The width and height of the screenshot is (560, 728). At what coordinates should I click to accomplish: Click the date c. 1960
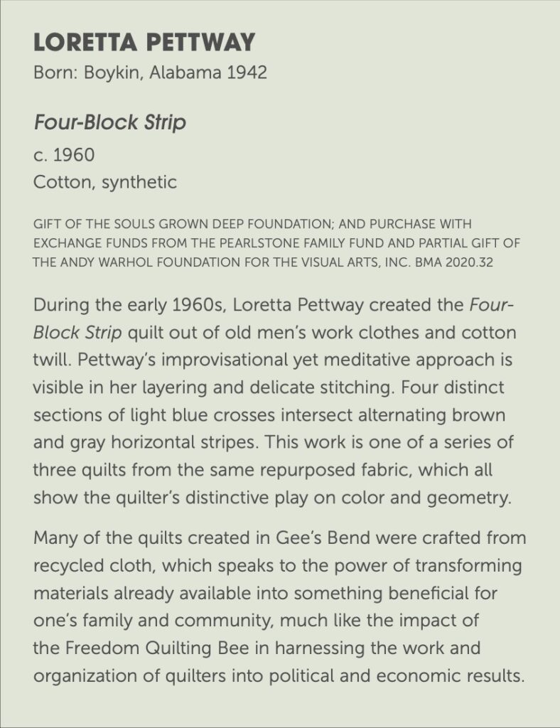pyautogui.click(x=64, y=155)
